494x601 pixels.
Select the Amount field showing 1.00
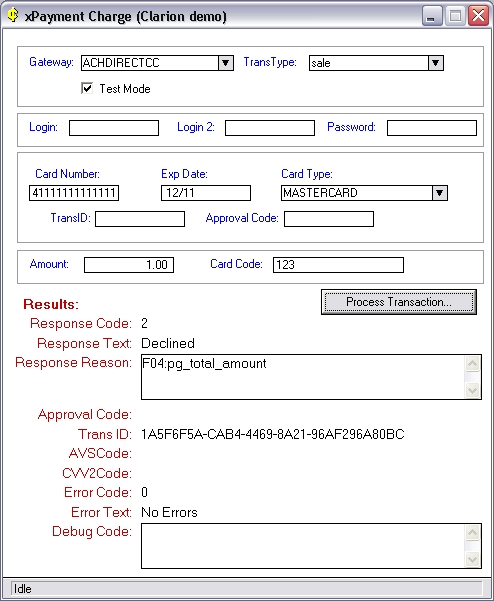pos(129,265)
